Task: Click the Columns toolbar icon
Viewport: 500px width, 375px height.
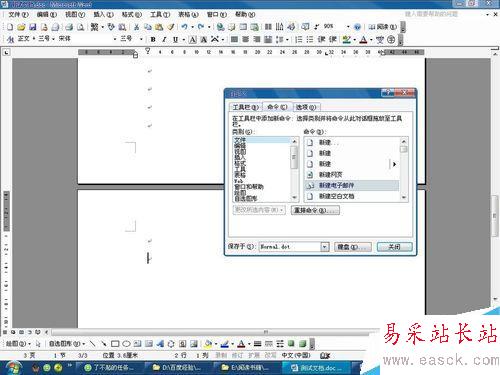Action: [x=268, y=27]
